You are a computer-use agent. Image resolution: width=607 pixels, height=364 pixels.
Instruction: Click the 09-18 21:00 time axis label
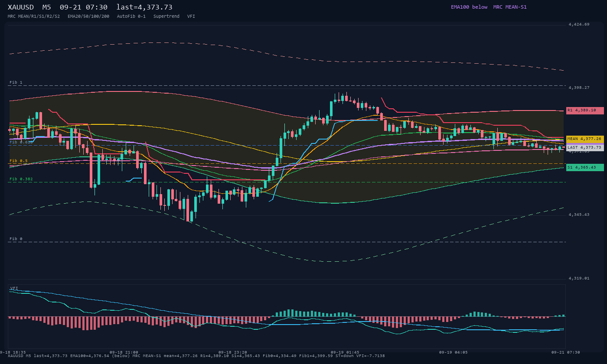pyautogui.click(x=124, y=352)
